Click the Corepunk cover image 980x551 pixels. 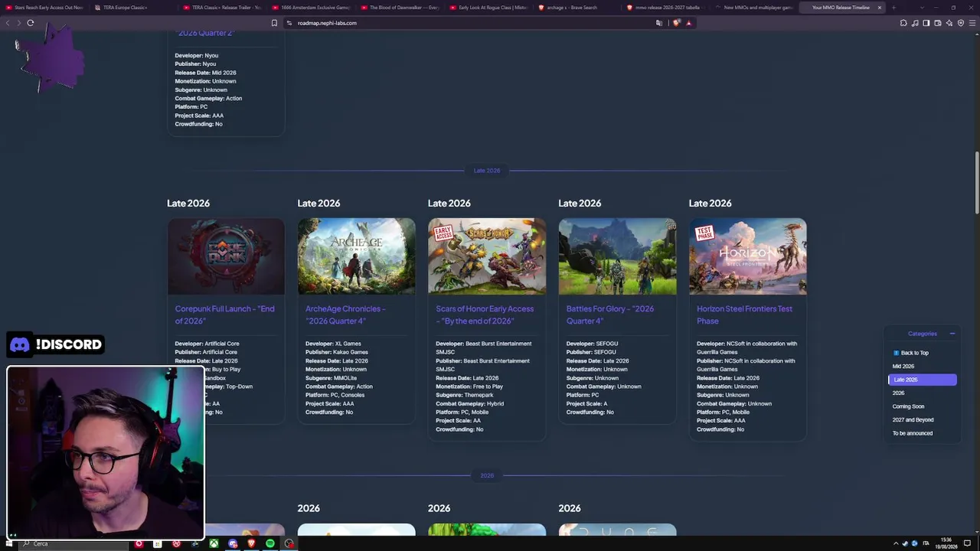226,256
